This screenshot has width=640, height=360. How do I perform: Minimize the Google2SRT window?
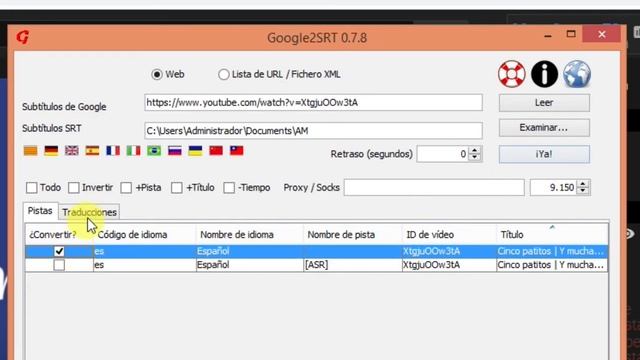pyautogui.click(x=548, y=36)
